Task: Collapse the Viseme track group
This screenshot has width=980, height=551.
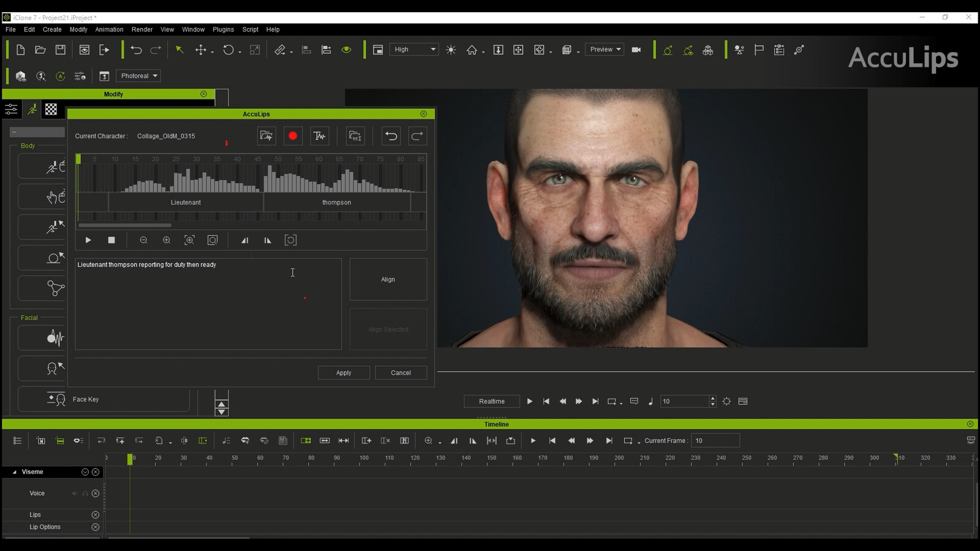Action: 13,471
